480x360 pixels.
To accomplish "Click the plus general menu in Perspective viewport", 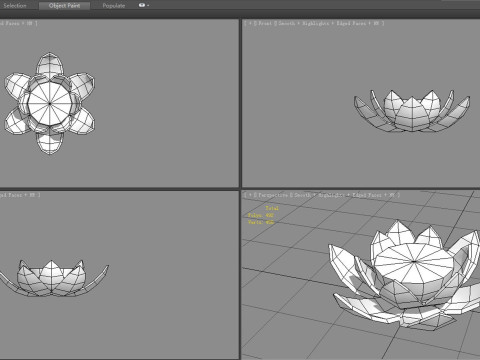I will 250,195.
